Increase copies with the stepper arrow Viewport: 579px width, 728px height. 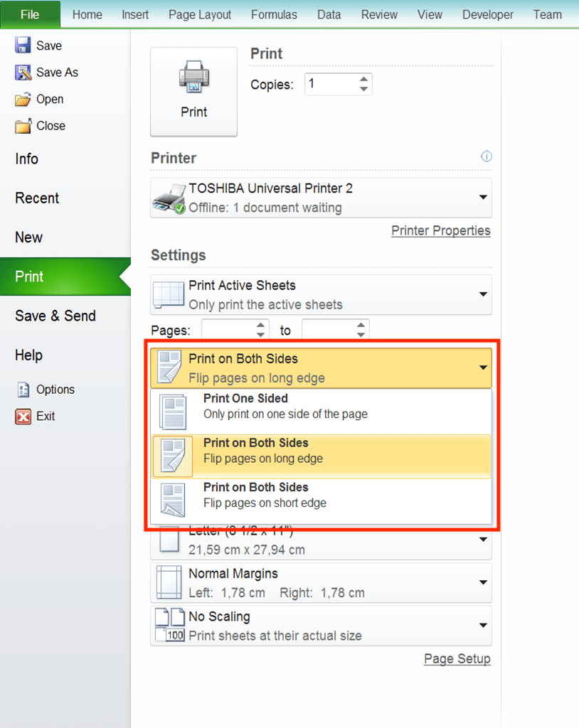(x=364, y=79)
